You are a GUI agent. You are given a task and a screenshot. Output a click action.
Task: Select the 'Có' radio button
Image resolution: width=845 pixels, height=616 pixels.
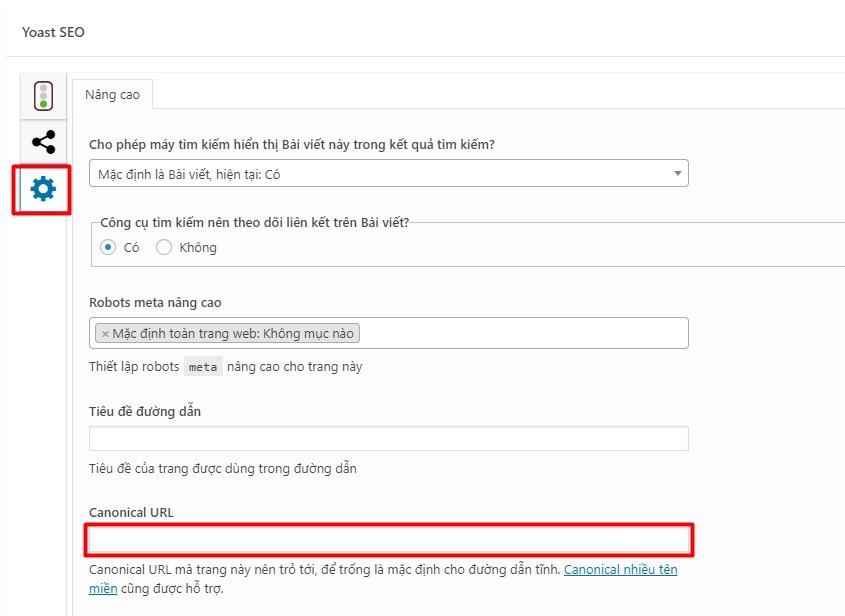point(108,247)
